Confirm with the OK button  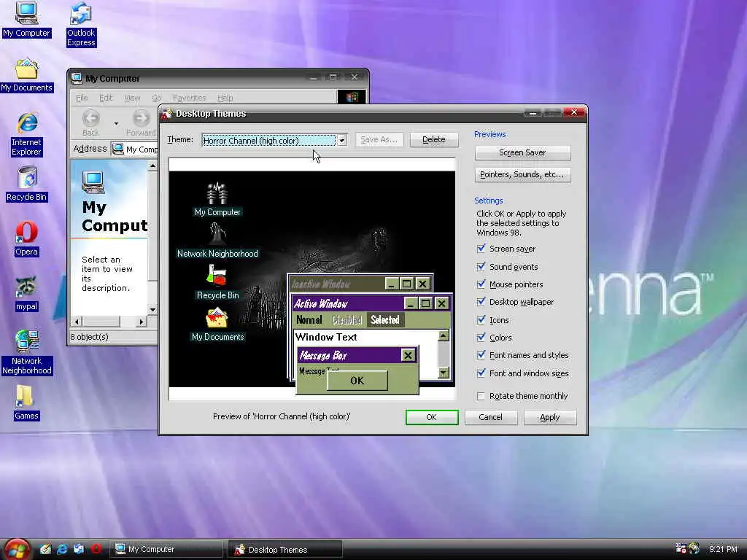click(x=432, y=417)
